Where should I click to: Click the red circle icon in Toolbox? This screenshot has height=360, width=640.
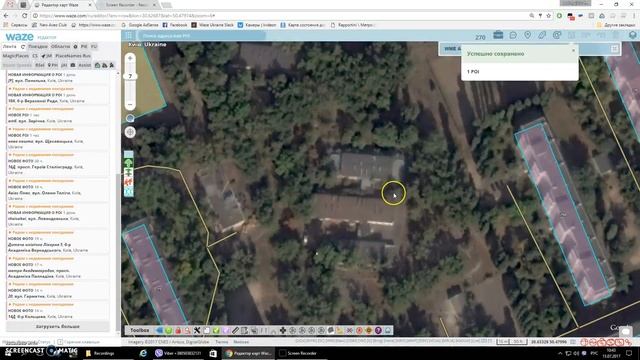[x=359, y=330]
